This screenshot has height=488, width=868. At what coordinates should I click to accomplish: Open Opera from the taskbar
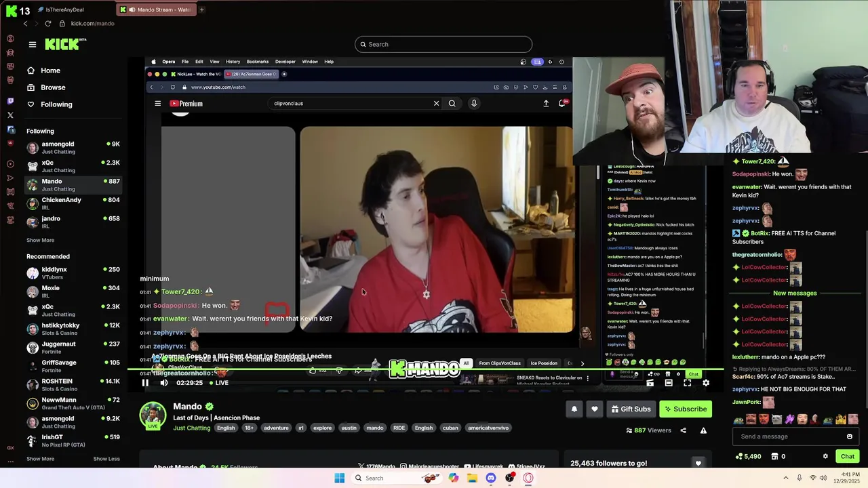coord(528,478)
